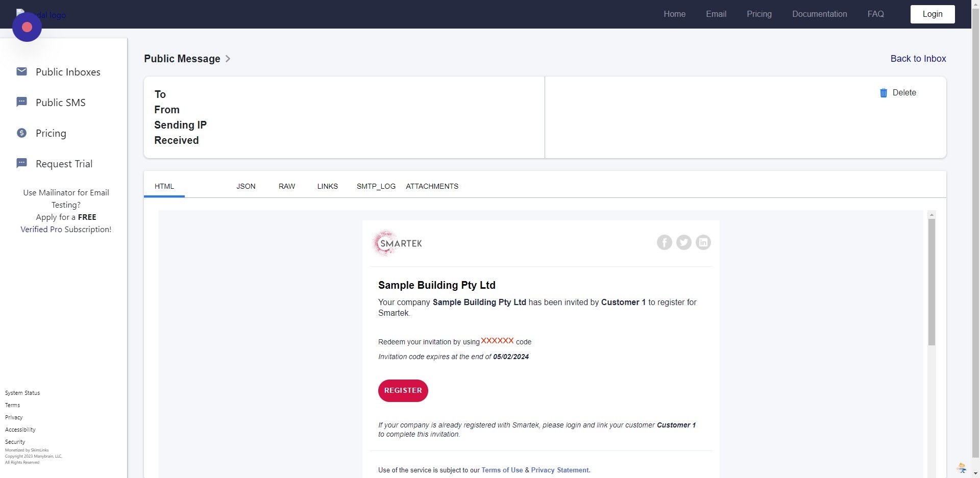Click the Delete message label
Image resolution: width=980 pixels, height=478 pixels.
904,93
